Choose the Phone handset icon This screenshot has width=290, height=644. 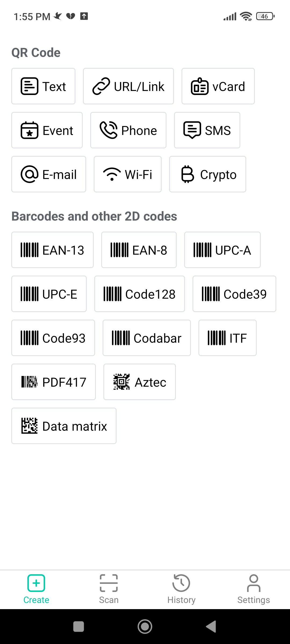108,130
